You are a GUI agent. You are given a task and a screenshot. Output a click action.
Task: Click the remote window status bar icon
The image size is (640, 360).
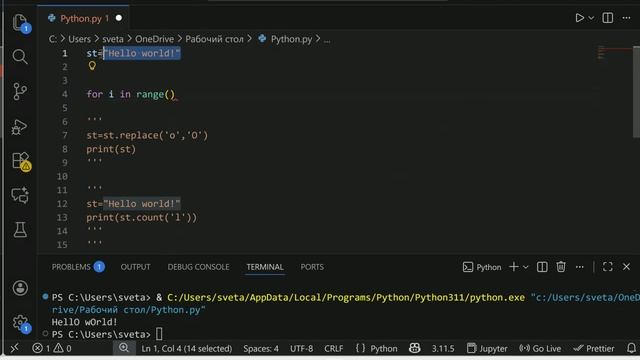pyautogui.click(x=15, y=348)
